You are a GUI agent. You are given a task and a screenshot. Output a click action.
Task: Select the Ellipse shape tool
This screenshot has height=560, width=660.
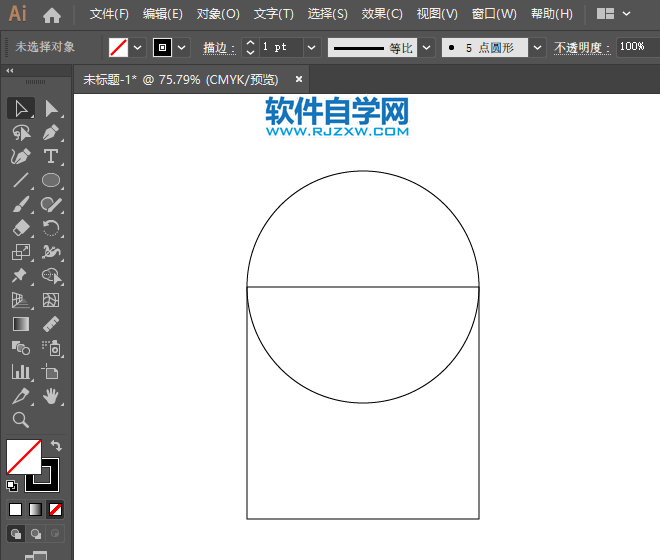51,181
